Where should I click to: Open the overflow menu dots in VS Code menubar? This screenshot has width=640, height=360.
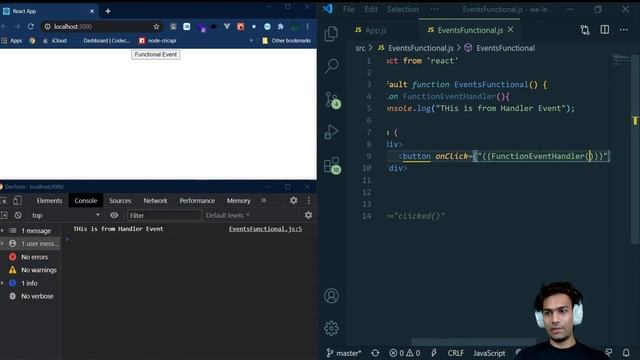coord(434,9)
